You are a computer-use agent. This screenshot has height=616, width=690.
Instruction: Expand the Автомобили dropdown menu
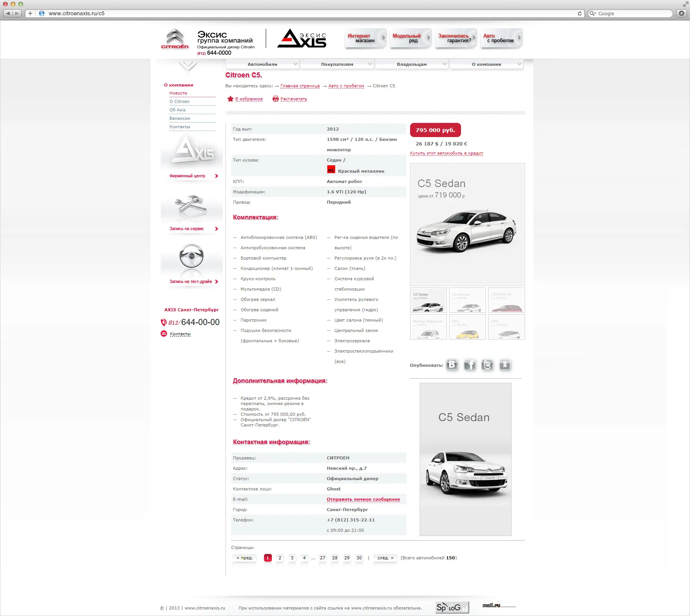tap(262, 64)
